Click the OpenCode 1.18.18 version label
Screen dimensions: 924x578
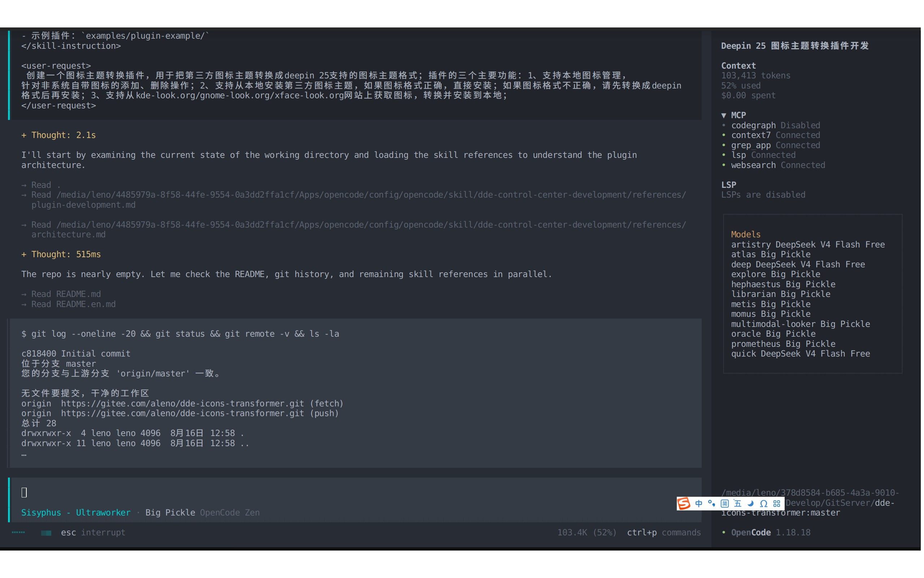click(x=770, y=533)
